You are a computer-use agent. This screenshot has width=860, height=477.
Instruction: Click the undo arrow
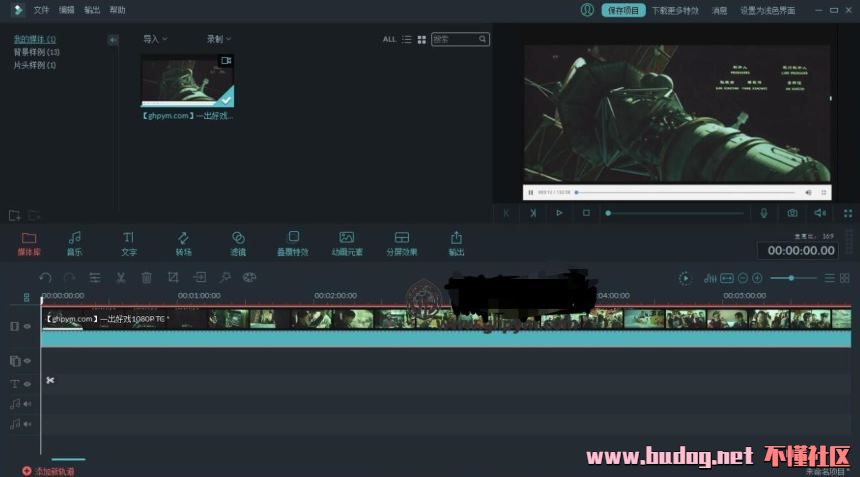click(x=45, y=277)
